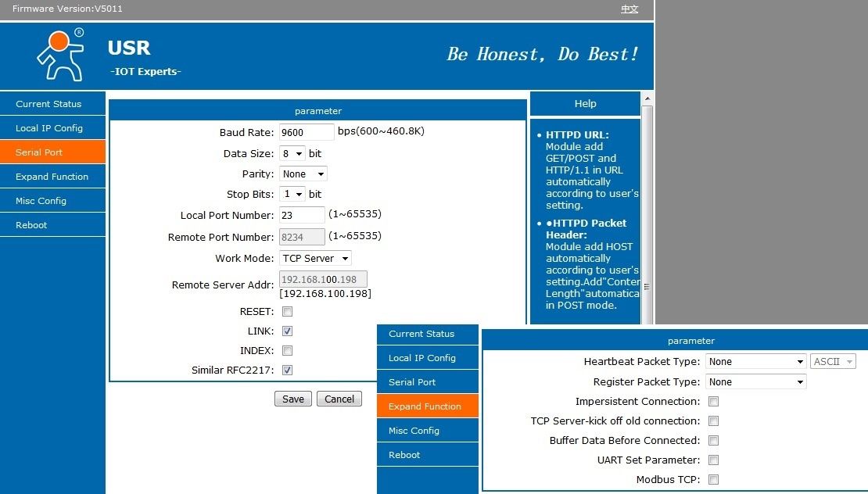Image resolution: width=868 pixels, height=494 pixels.
Task: Click the Local Port Number field
Action: point(302,215)
